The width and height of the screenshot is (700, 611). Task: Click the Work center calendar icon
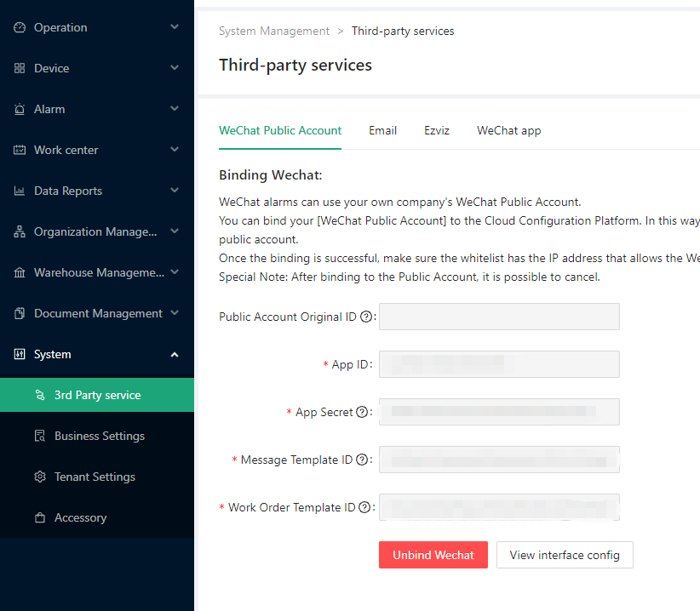coord(20,150)
